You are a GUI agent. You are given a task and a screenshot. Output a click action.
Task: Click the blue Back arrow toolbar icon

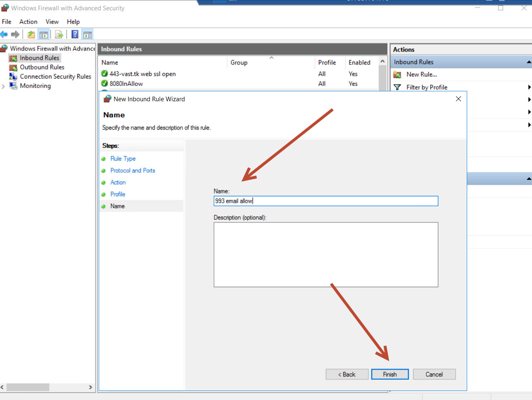tap(4, 34)
